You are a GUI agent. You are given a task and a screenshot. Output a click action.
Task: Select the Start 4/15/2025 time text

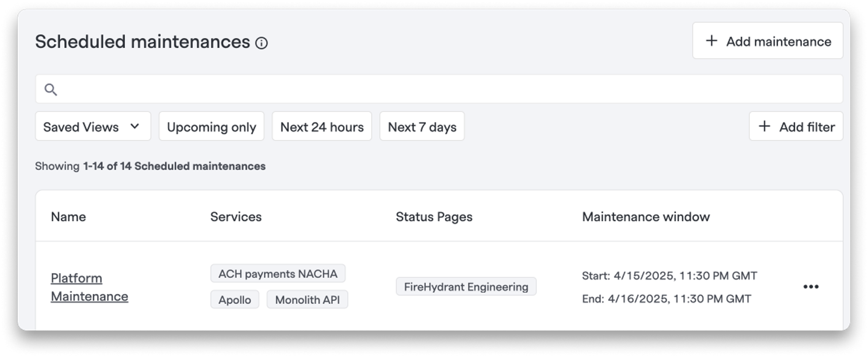669,275
